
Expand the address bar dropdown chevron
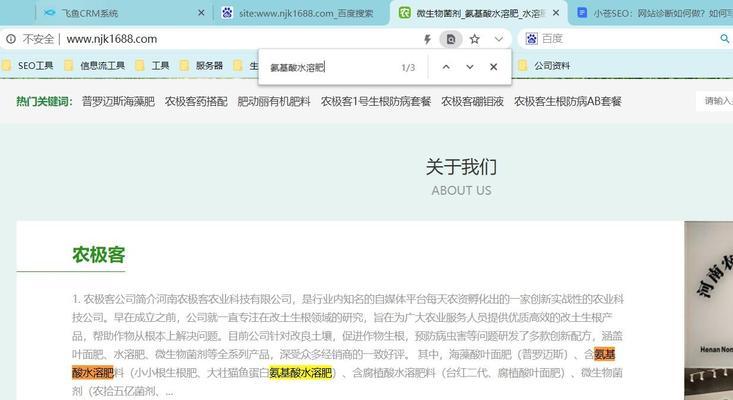tap(499, 39)
